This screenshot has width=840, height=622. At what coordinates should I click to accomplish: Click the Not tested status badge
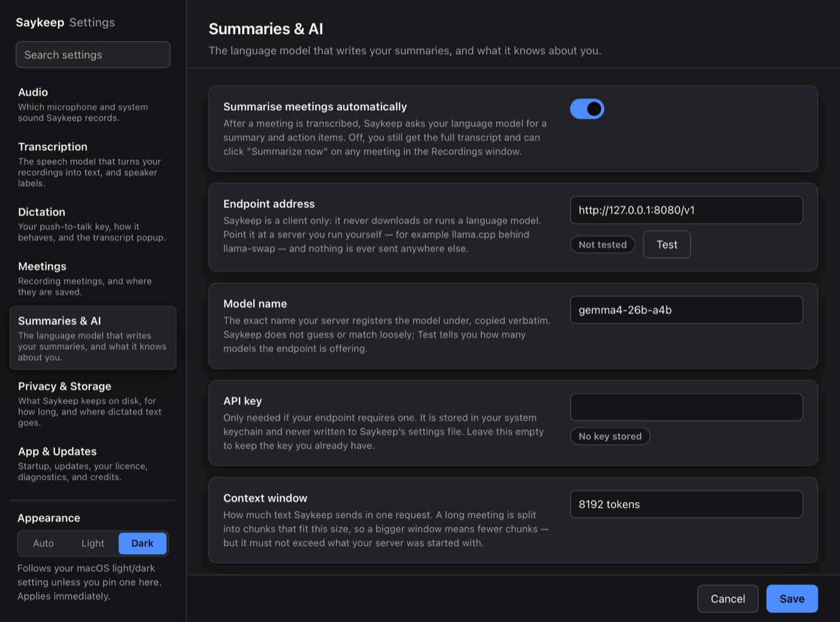click(x=602, y=244)
